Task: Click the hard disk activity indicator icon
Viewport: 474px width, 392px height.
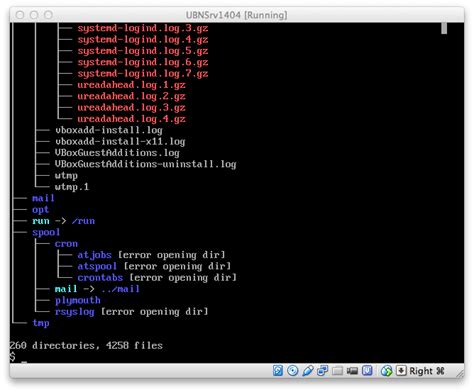Action: pyautogui.click(x=278, y=371)
